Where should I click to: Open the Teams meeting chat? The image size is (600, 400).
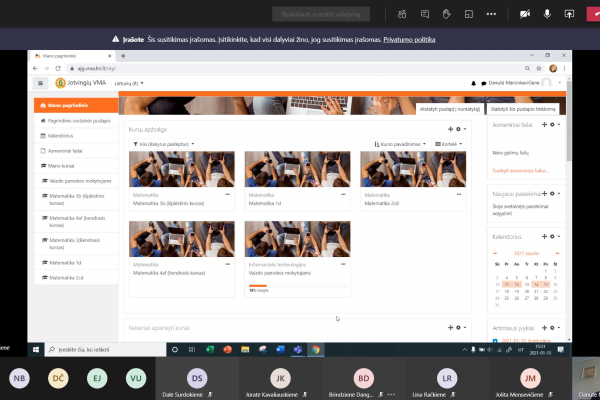coord(425,15)
